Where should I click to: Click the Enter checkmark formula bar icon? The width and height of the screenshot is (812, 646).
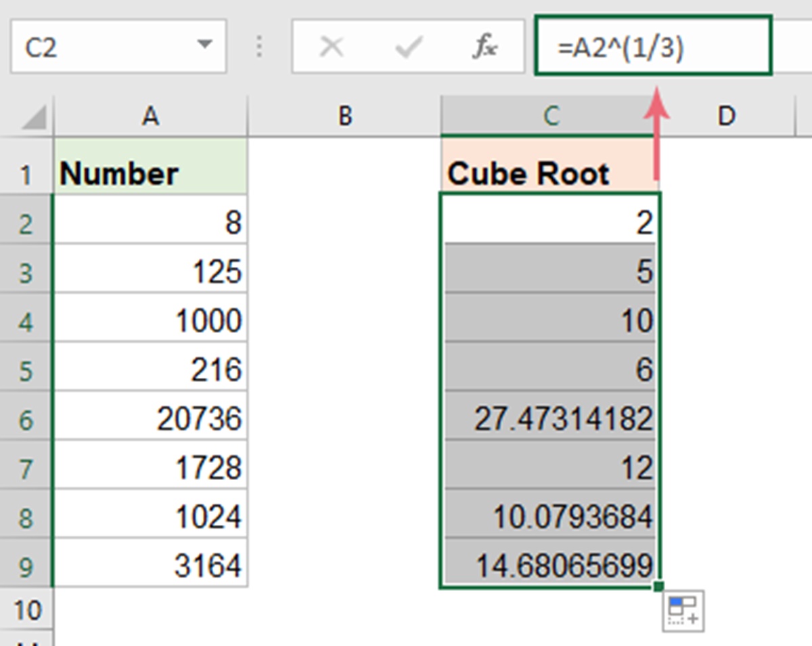[x=408, y=47]
